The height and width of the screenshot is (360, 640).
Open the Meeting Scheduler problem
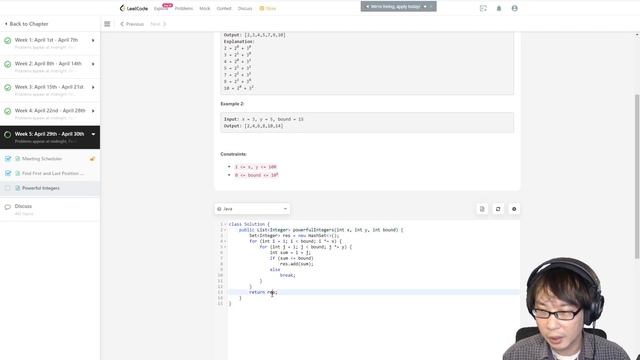pyautogui.click(x=42, y=158)
